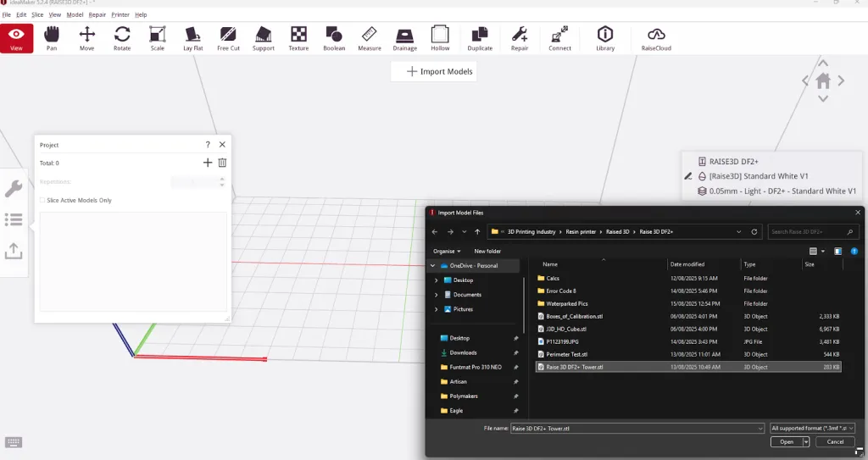Refresh the folder listing
Screen dimensions: 868x460
point(754,232)
